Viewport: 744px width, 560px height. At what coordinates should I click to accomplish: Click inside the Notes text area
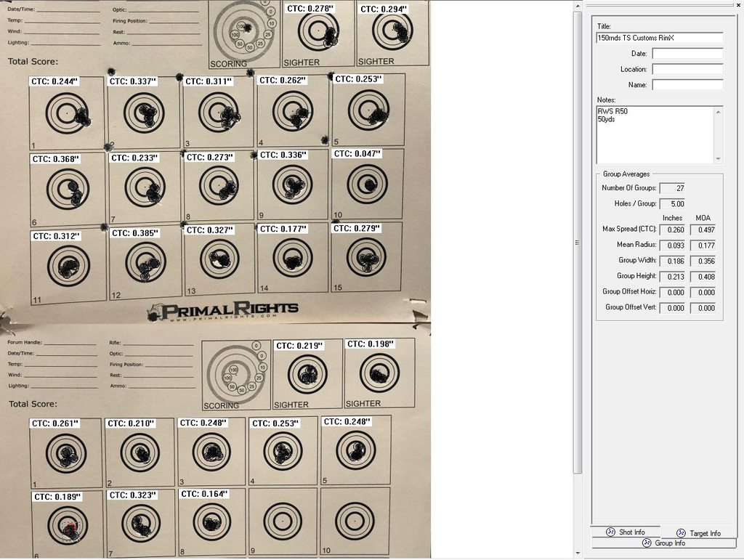click(x=655, y=135)
